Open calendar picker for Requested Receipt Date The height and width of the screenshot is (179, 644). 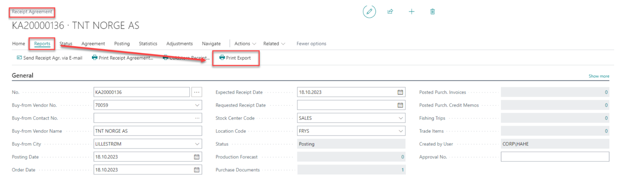(400, 105)
